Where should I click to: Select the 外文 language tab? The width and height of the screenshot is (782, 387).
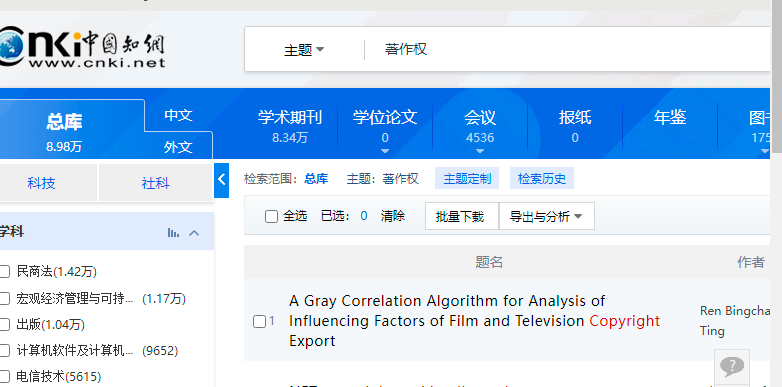179,147
